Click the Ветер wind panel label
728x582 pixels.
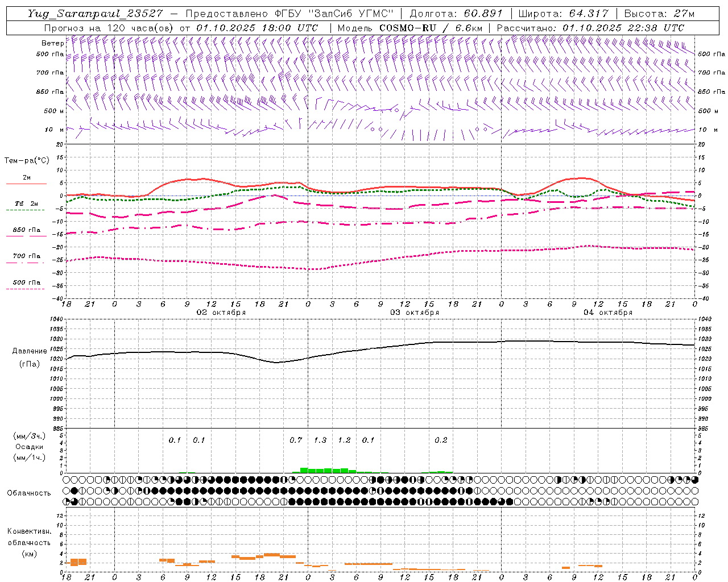pyautogui.click(x=52, y=43)
